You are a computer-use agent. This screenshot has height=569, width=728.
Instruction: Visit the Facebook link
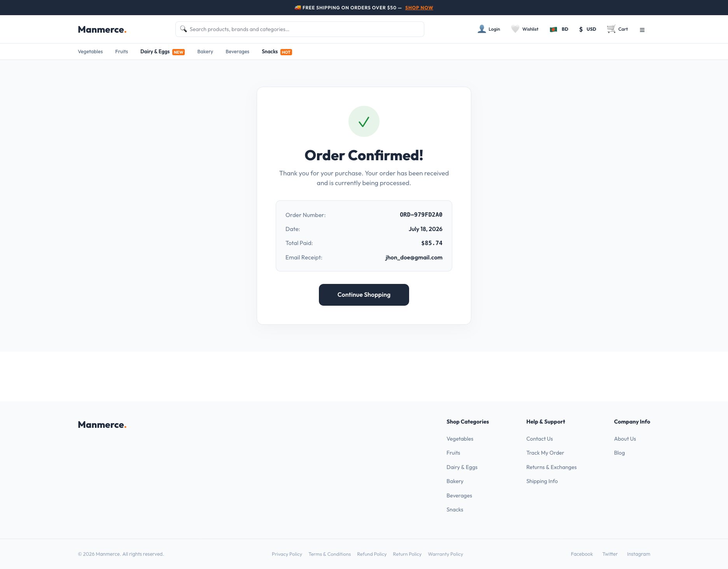(x=582, y=554)
